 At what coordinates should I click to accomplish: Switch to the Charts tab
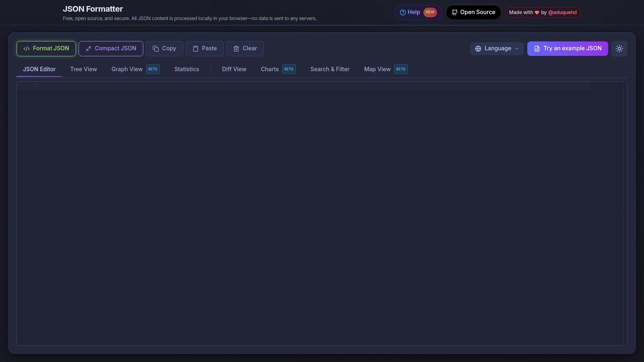point(270,69)
